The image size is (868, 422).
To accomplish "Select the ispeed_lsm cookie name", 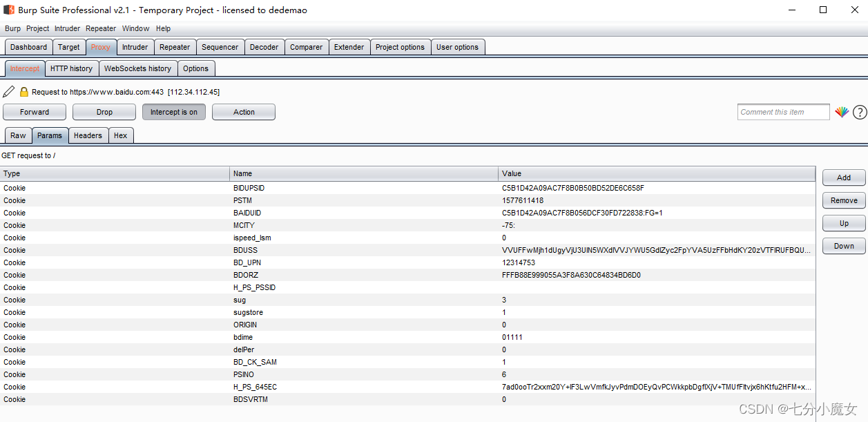I will point(252,238).
